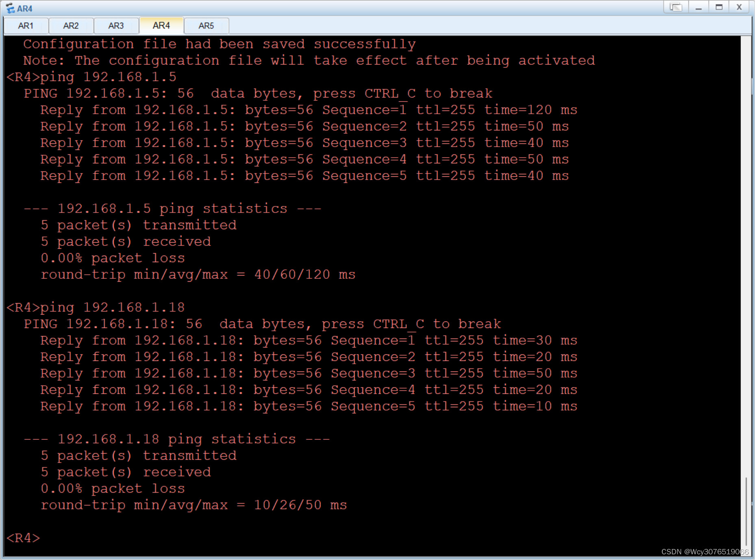Image resolution: width=755 pixels, height=560 pixels.
Task: Click the '<R4>ping 192.168.1.5' command line
Action: (91, 77)
